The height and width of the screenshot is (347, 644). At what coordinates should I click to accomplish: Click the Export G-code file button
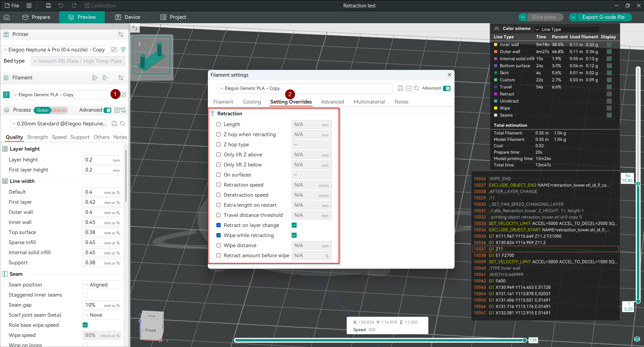(605, 17)
